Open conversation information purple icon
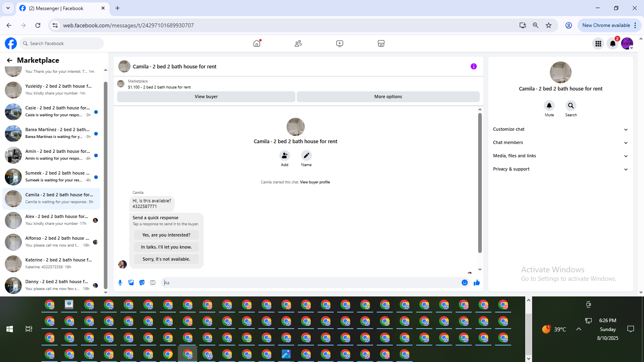The height and width of the screenshot is (362, 644). 474,66
